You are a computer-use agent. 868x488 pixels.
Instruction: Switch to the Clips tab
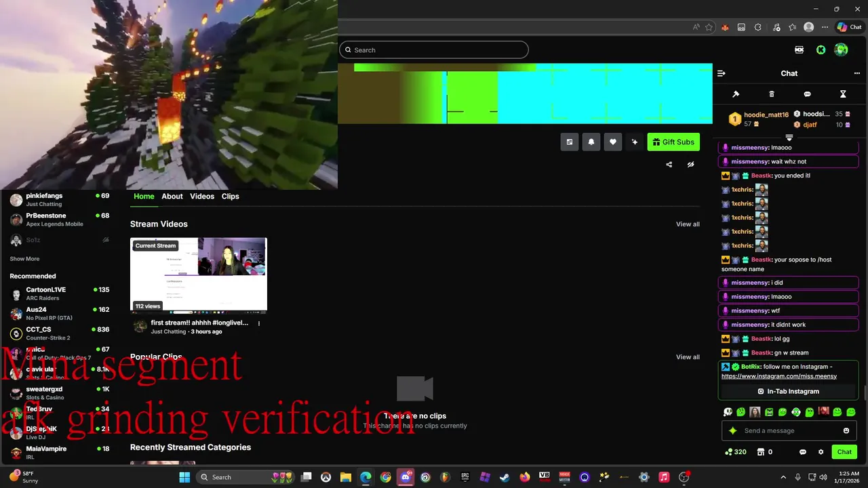pyautogui.click(x=231, y=196)
